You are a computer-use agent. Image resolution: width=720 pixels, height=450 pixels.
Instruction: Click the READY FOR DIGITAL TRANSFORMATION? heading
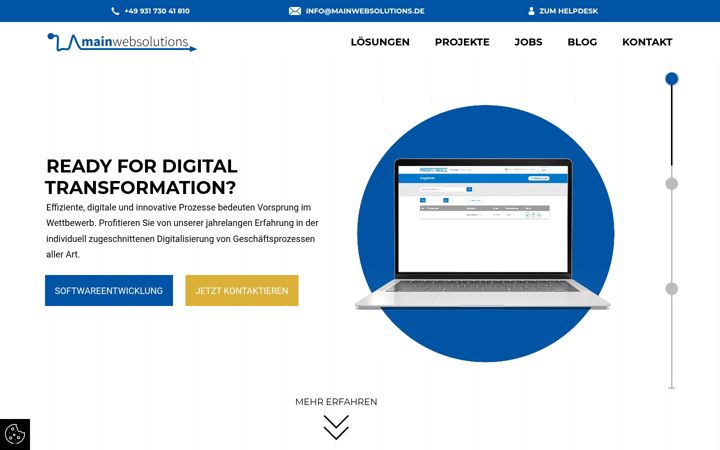point(141,177)
